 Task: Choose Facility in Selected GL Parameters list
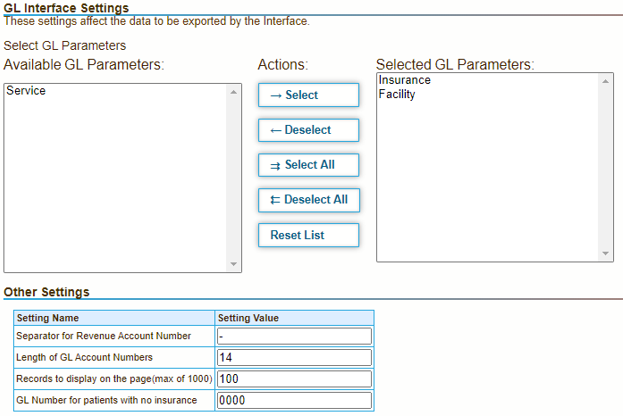(x=396, y=95)
